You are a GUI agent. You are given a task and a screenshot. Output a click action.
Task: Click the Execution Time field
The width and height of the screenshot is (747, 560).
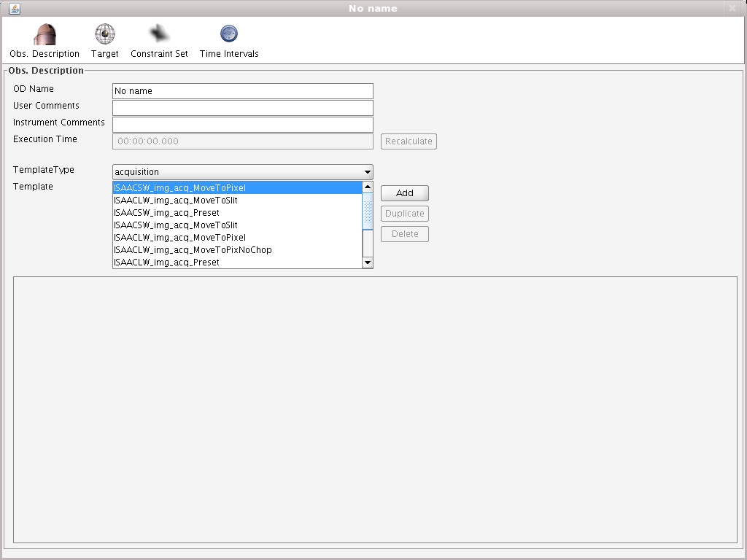tap(242, 141)
